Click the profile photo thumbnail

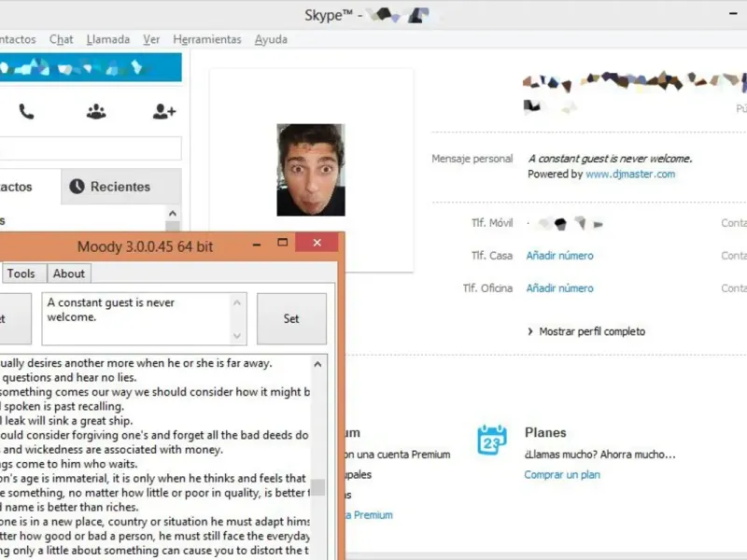pos(311,170)
